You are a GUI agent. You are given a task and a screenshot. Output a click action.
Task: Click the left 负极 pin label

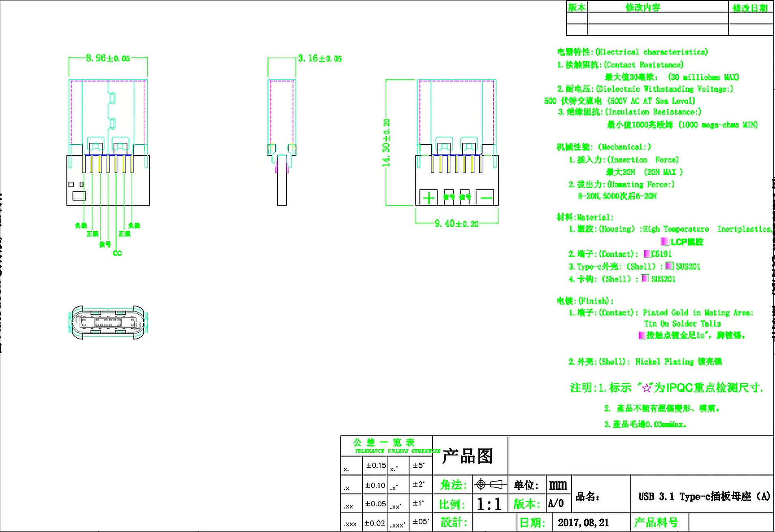point(81,225)
